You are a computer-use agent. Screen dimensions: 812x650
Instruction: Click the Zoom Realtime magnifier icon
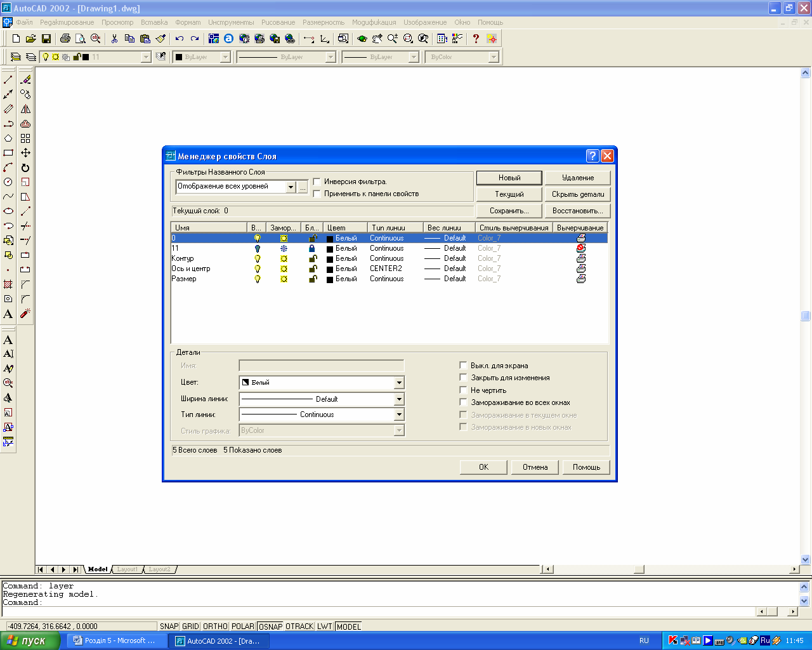coord(393,39)
